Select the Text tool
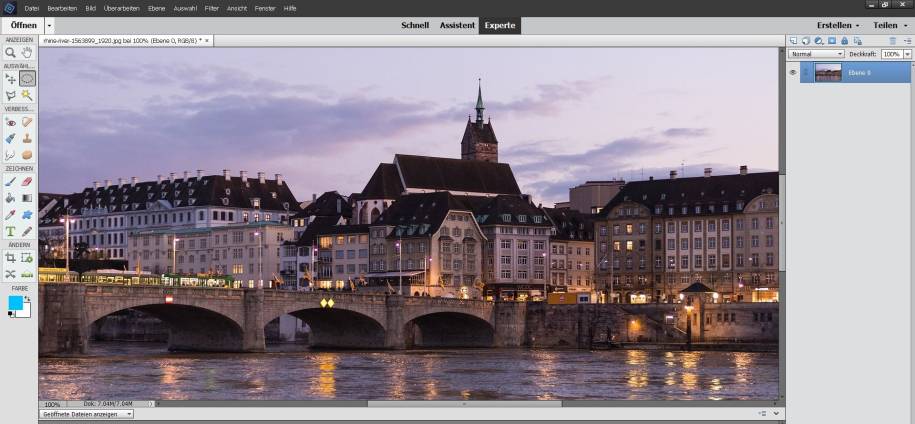Viewport: 915px width, 424px height. (x=10, y=231)
